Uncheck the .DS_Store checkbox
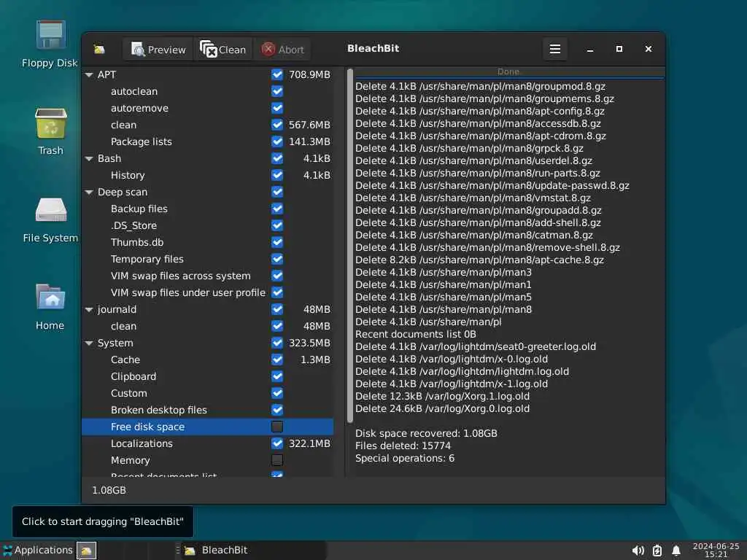Viewport: 747px width, 560px height. click(x=277, y=225)
